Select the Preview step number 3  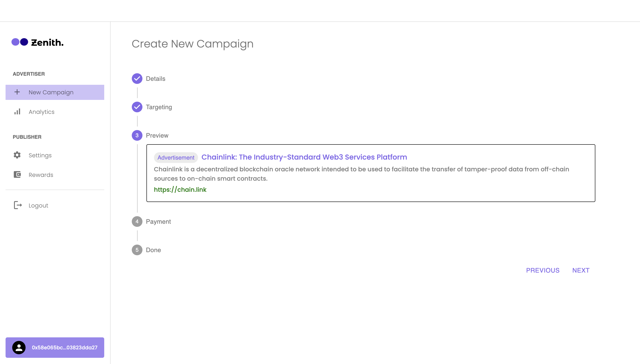click(137, 135)
